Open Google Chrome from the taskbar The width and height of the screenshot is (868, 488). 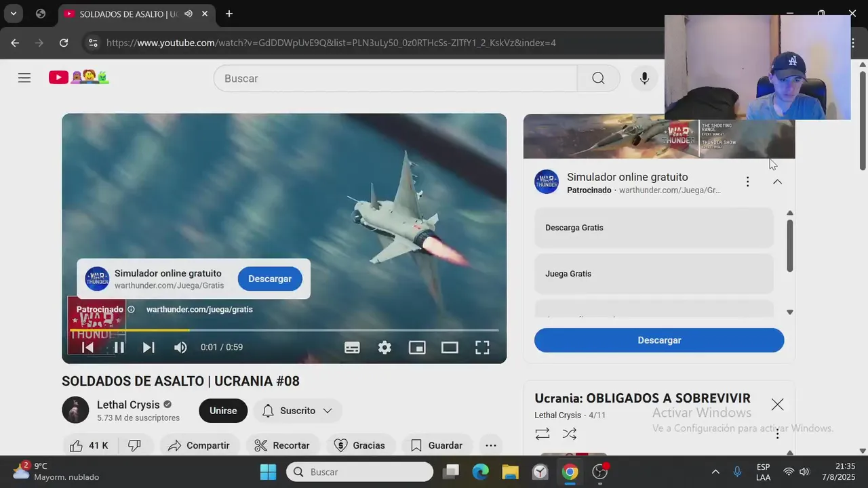coord(570,472)
